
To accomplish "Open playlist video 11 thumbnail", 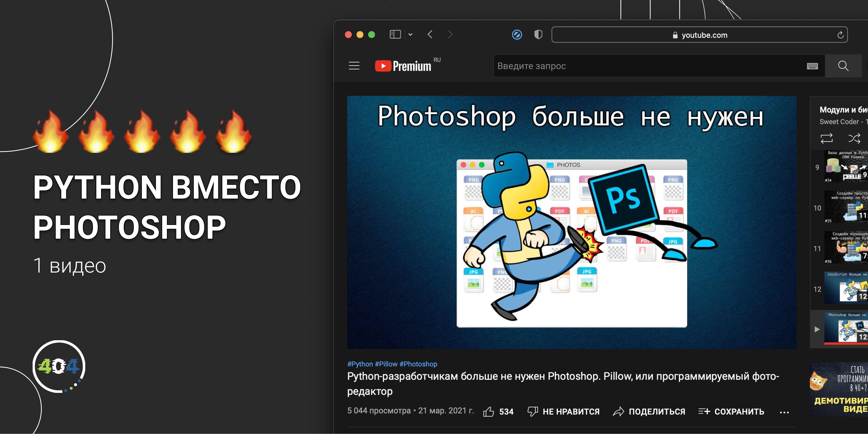I will [x=846, y=248].
